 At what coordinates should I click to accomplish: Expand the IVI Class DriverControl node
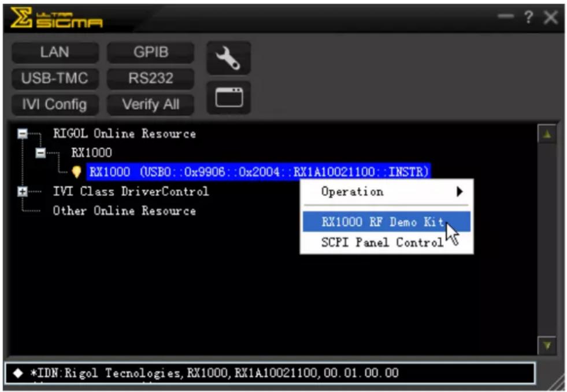[23, 192]
